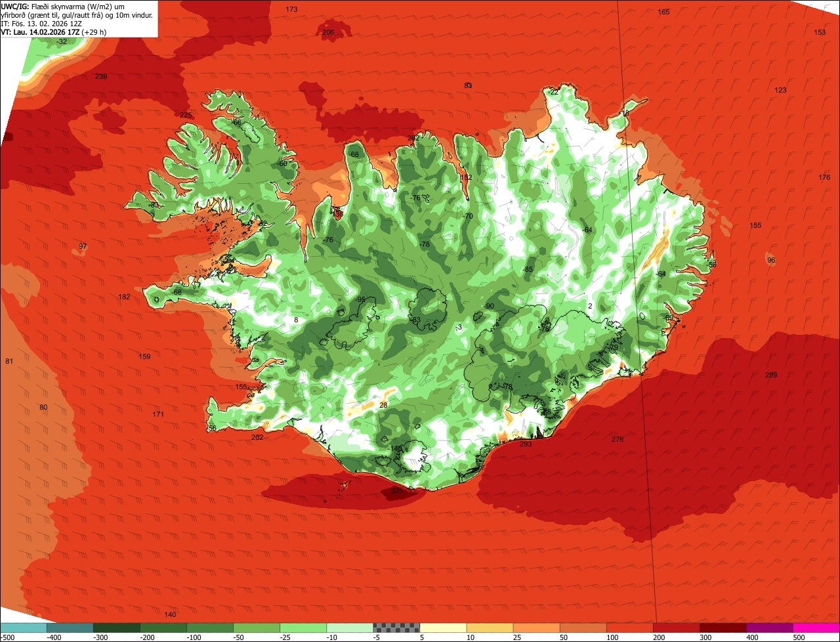Click the '239' flux value in northwest sea
Viewport: 840px width, 642px height.
tap(101, 77)
